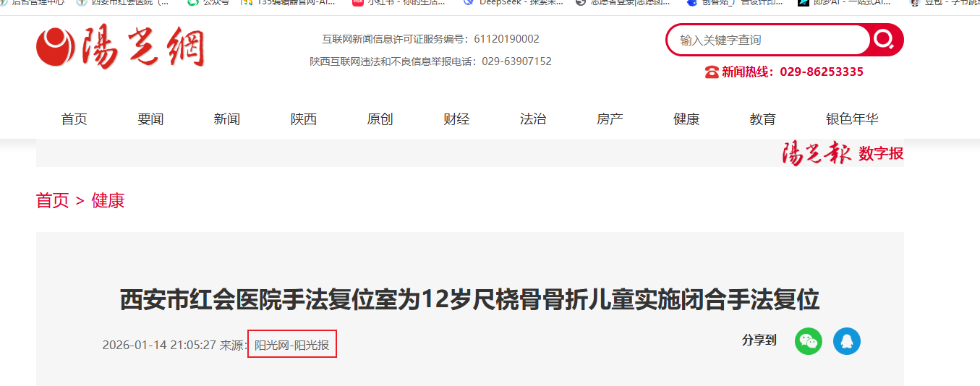Image resolution: width=980 pixels, height=386 pixels.
Task: Click the 首页 breadcrumb link
Action: click(x=53, y=200)
